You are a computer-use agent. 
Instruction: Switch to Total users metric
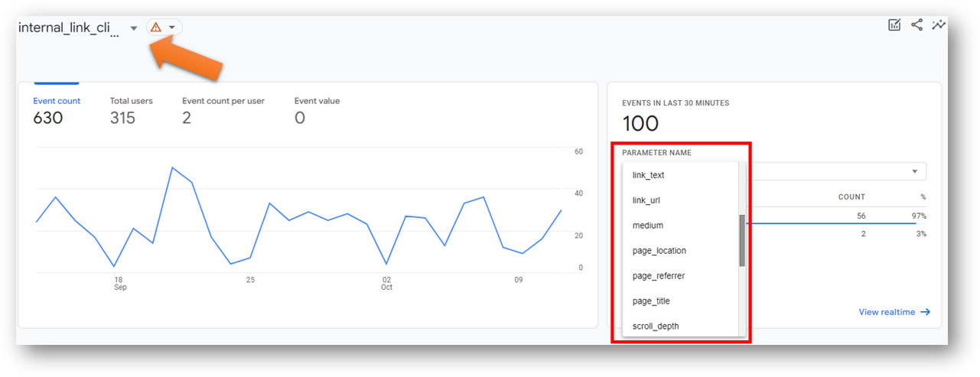[x=132, y=101]
